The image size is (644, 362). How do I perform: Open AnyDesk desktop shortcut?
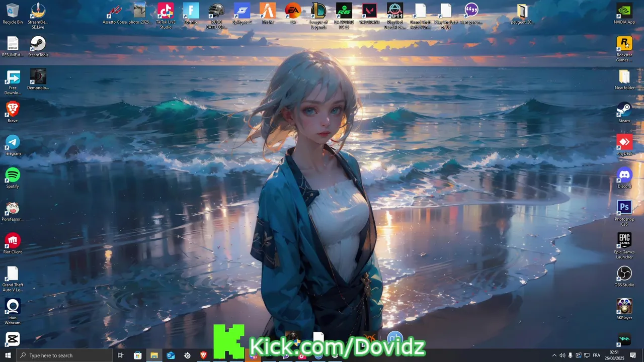(x=624, y=145)
